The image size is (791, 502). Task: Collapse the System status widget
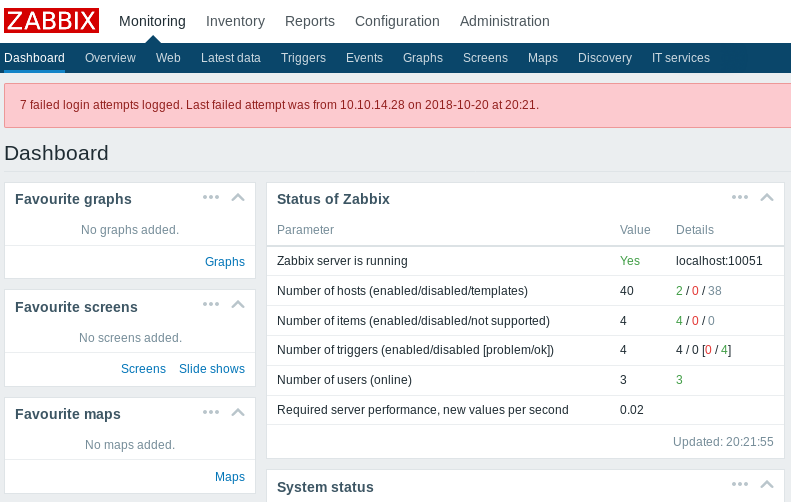point(767,484)
